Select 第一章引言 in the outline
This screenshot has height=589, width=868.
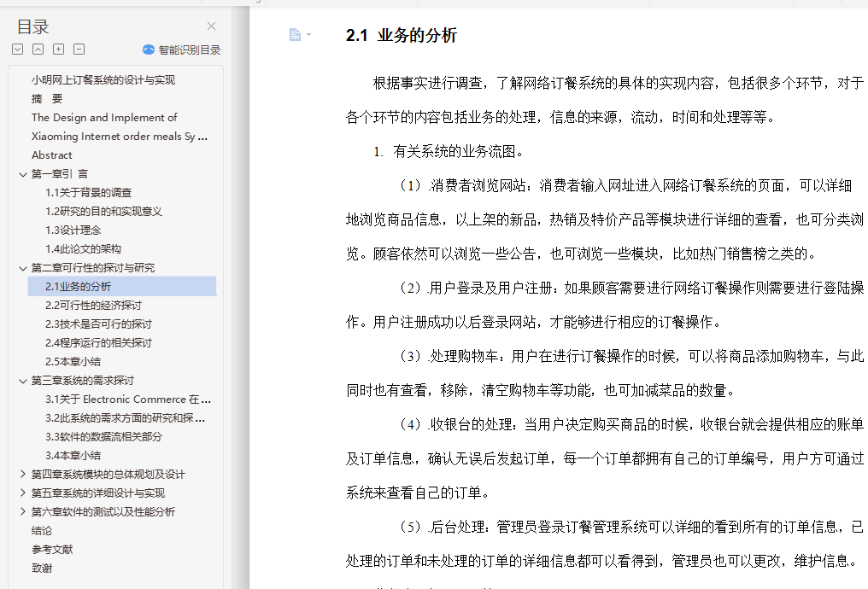(x=59, y=174)
